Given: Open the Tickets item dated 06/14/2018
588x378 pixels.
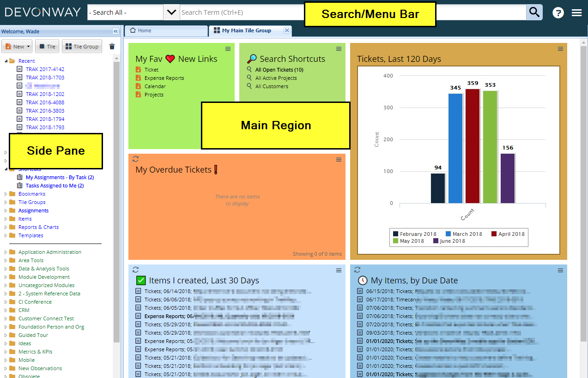Looking at the screenshot, I should (x=228, y=291).
